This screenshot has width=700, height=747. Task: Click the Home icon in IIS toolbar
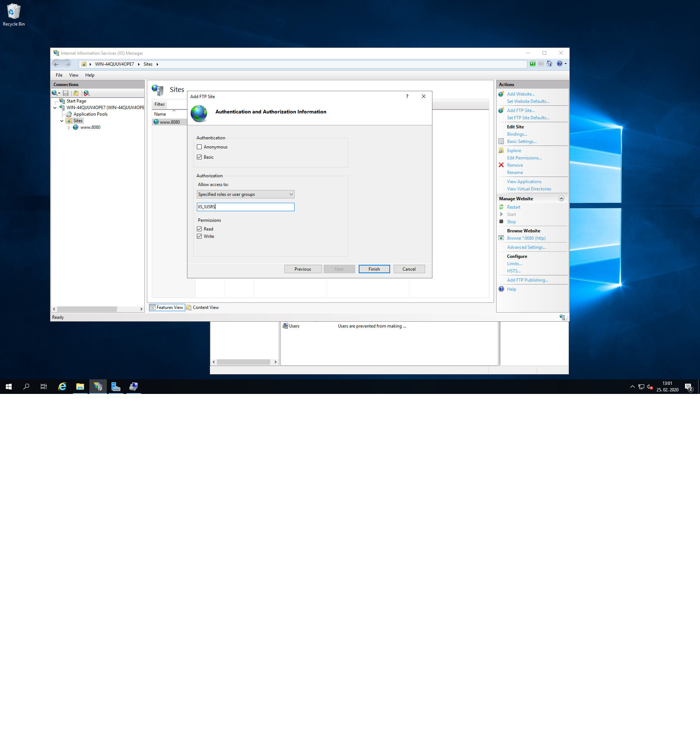549,64
